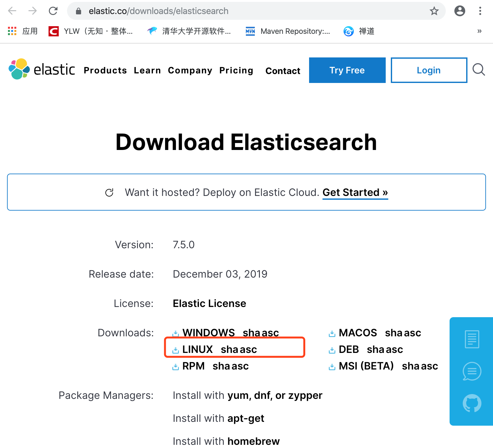Open the 禅道 bookmark

359,31
